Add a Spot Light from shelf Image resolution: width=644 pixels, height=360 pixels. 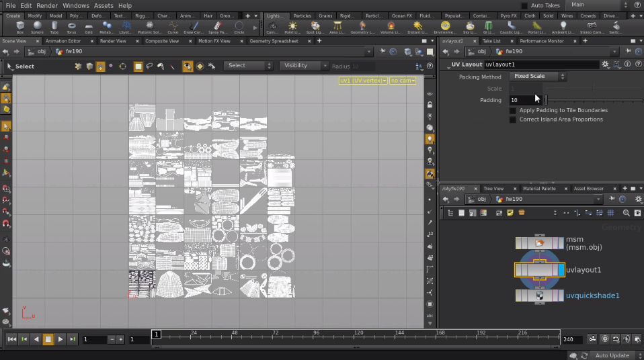click(x=315, y=28)
